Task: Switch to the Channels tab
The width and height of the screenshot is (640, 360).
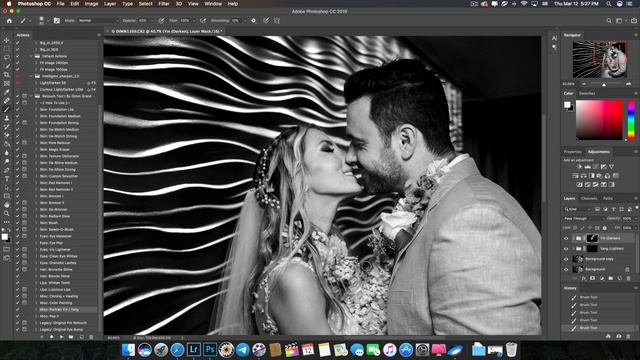Action: click(589, 198)
